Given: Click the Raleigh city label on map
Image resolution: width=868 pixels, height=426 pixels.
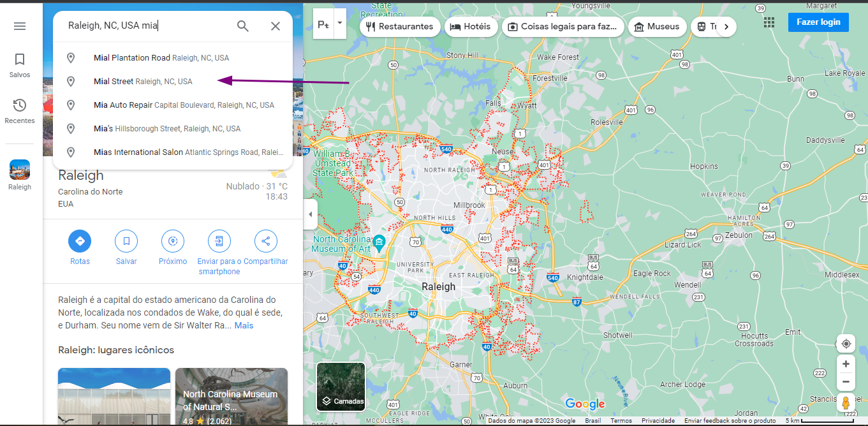Looking at the screenshot, I should [439, 287].
